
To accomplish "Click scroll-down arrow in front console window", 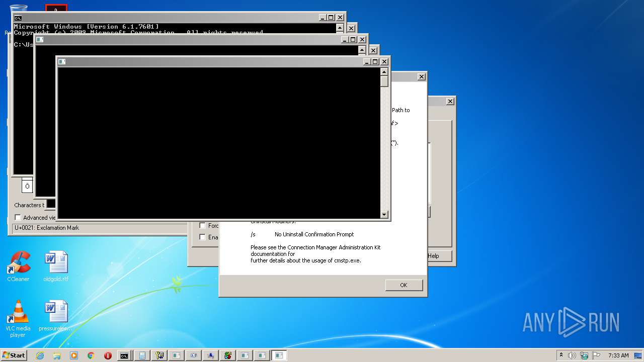I will pos(384,215).
